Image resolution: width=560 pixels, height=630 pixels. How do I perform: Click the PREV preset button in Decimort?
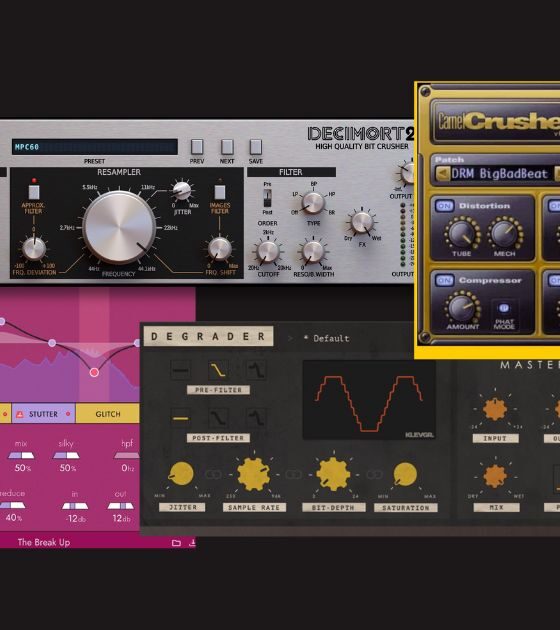point(197,147)
